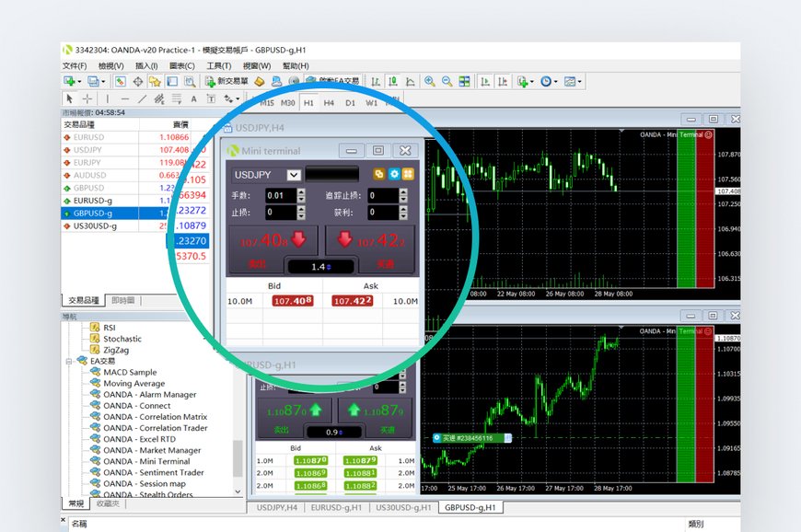The height and width of the screenshot is (532, 801).
Task: Collapse the EA交易 tree node
Action: [x=69, y=362]
